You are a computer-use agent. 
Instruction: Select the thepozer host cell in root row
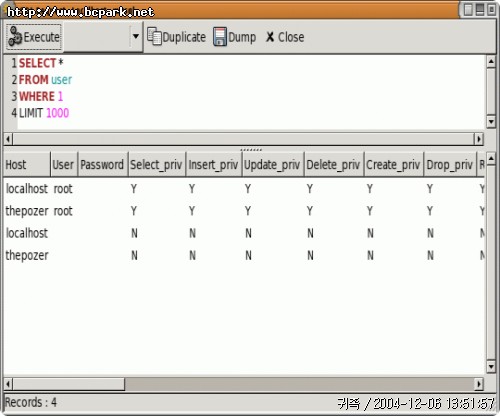tap(27, 211)
